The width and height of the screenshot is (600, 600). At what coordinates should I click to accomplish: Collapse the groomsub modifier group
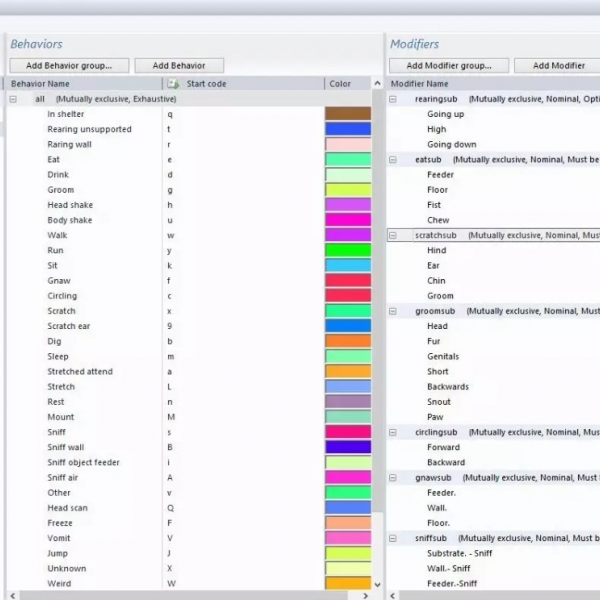[x=393, y=311]
